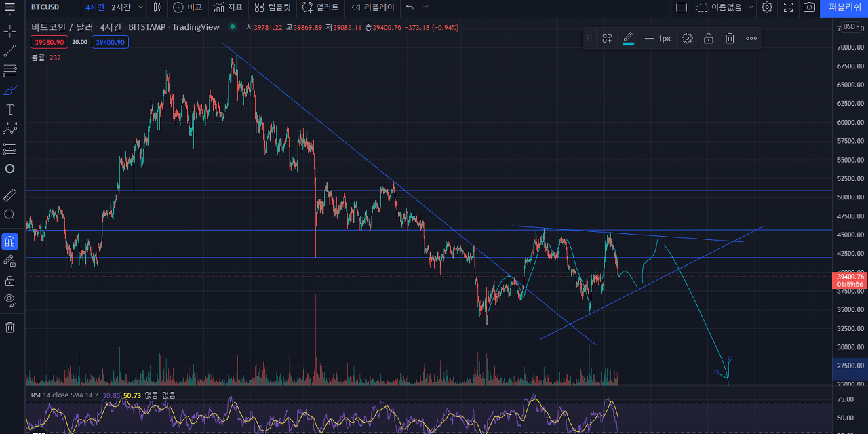Undo the last chart action
The width and height of the screenshot is (868, 434).
(410, 7)
